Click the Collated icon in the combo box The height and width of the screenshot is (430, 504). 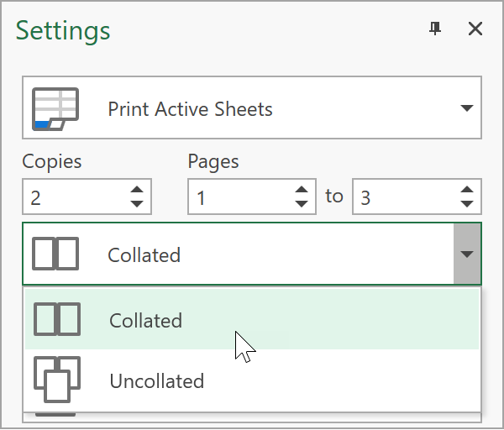click(x=55, y=254)
